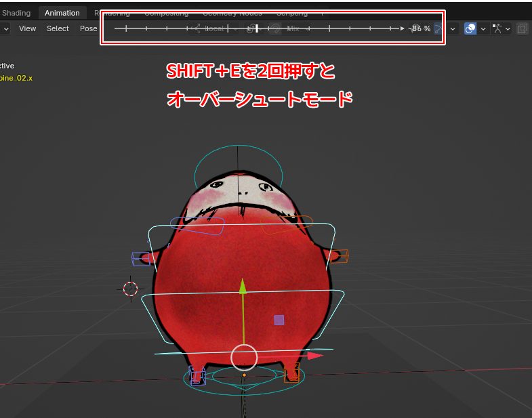Click the white circle at the gizmo center
The image size is (532, 418).
click(244, 357)
